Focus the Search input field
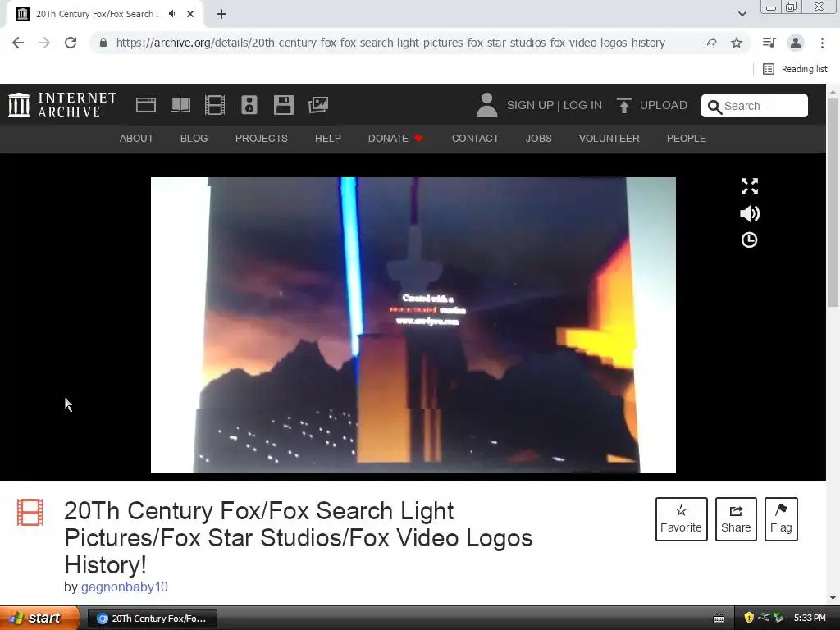The height and width of the screenshot is (630, 840). click(755, 106)
